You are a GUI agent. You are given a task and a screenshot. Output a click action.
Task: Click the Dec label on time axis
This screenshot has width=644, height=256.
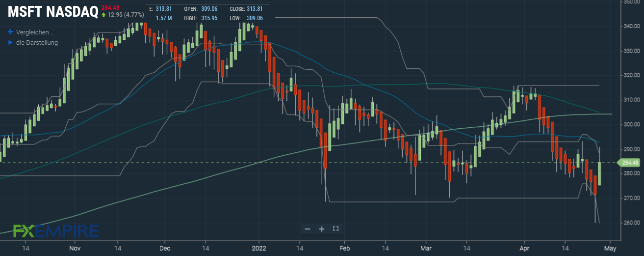[x=164, y=249]
